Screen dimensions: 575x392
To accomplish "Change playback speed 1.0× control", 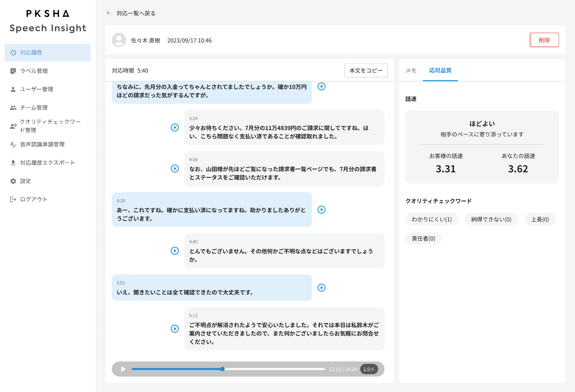I will 369,369.
